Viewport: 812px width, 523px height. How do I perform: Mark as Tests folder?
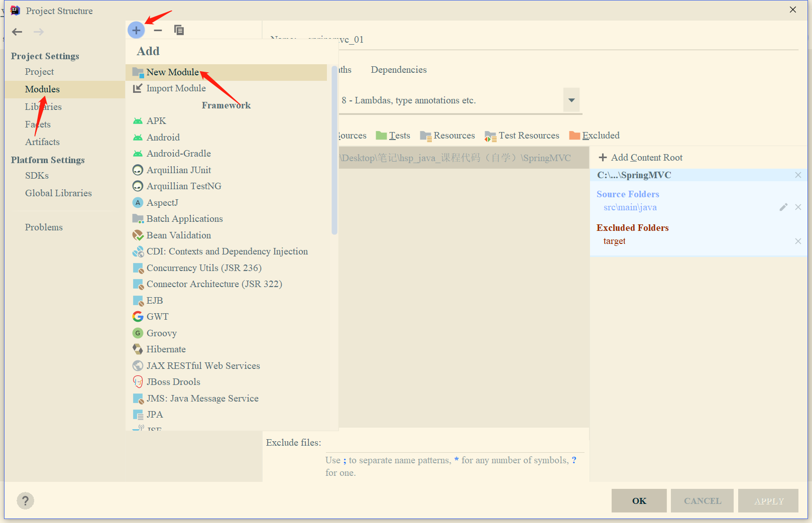point(393,136)
